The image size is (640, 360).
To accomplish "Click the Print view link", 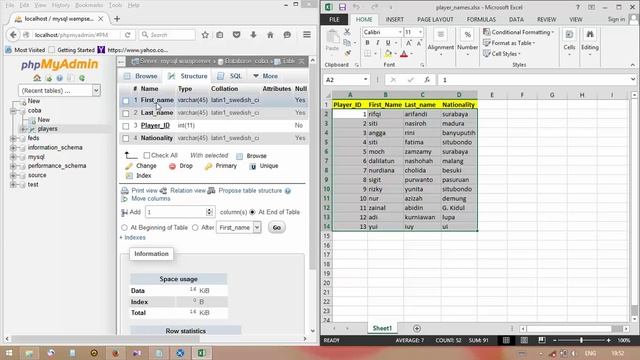I will [x=144, y=191].
